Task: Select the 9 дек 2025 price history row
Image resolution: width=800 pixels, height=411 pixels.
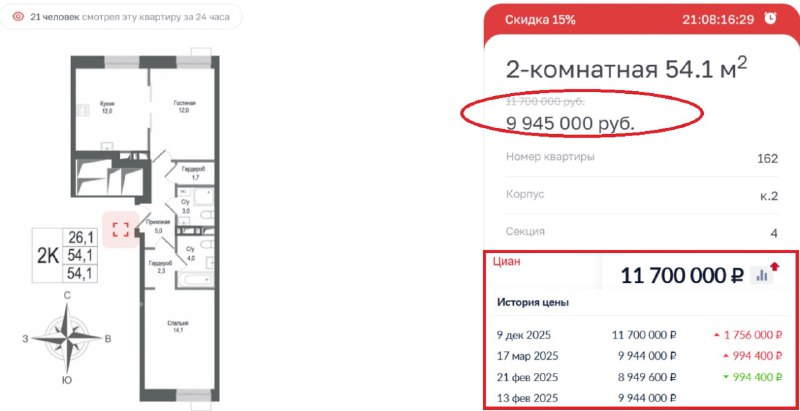Action: (x=640, y=334)
